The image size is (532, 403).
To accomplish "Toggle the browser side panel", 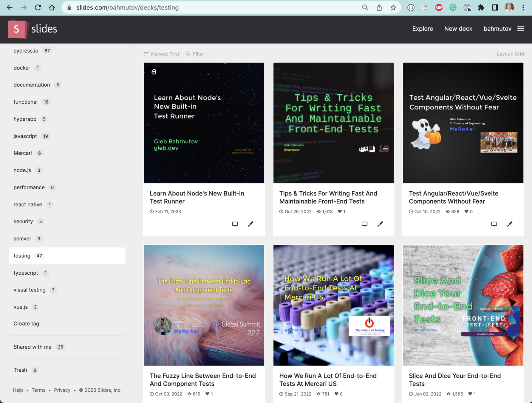I will [495, 7].
